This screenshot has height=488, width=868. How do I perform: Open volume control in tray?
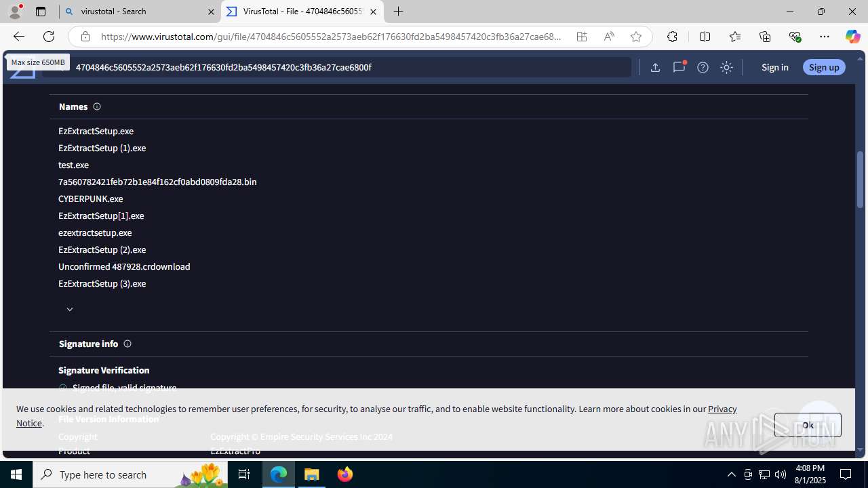coord(781,474)
